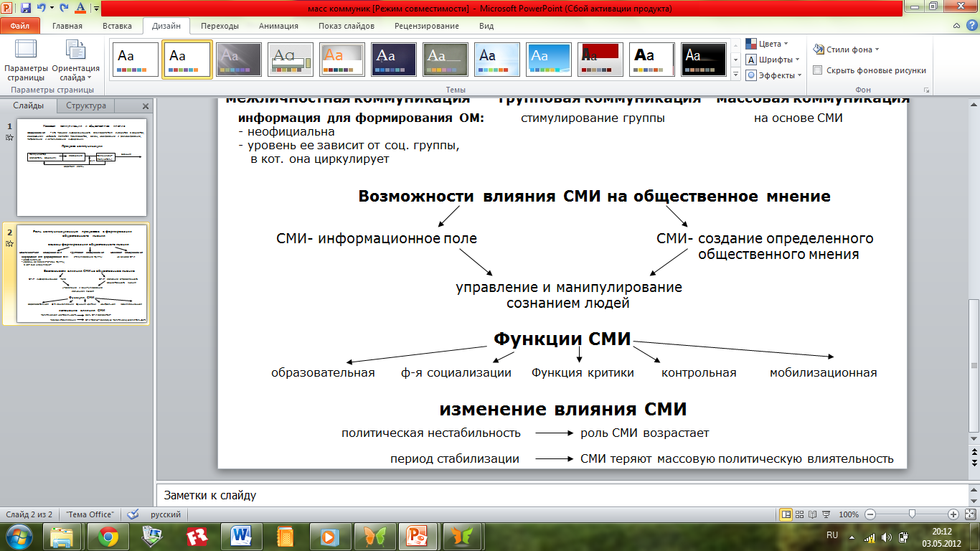This screenshot has width=980, height=551.
Task: Open Параметры страницы page setup
Action: pos(26,60)
